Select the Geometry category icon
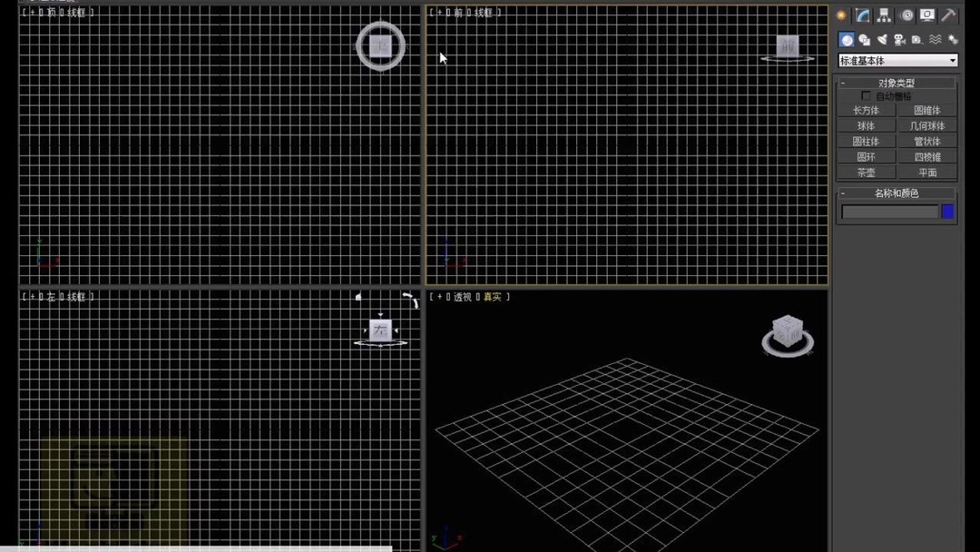Screen dimensions: 980x552 click(847, 39)
